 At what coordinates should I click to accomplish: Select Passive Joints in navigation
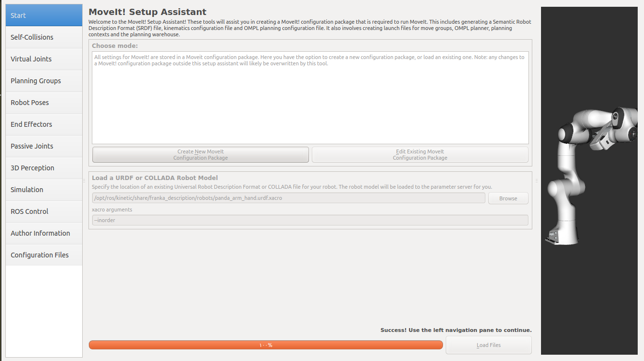click(44, 146)
